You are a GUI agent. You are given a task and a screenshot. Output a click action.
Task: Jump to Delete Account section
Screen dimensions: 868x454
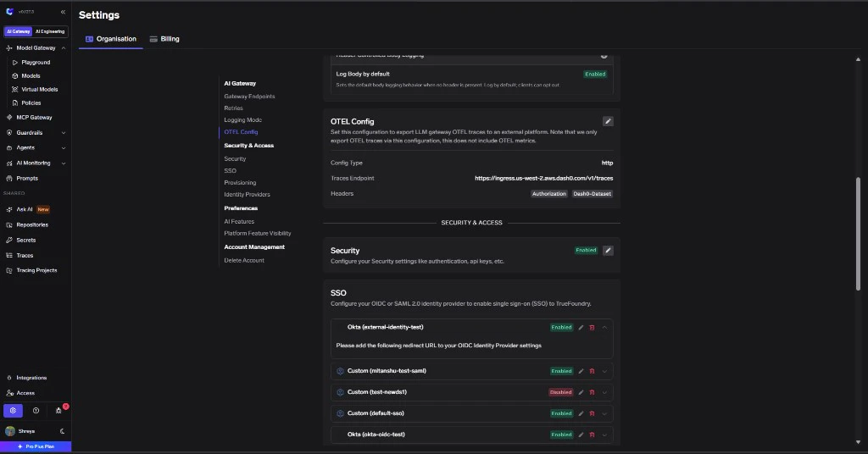tap(244, 260)
